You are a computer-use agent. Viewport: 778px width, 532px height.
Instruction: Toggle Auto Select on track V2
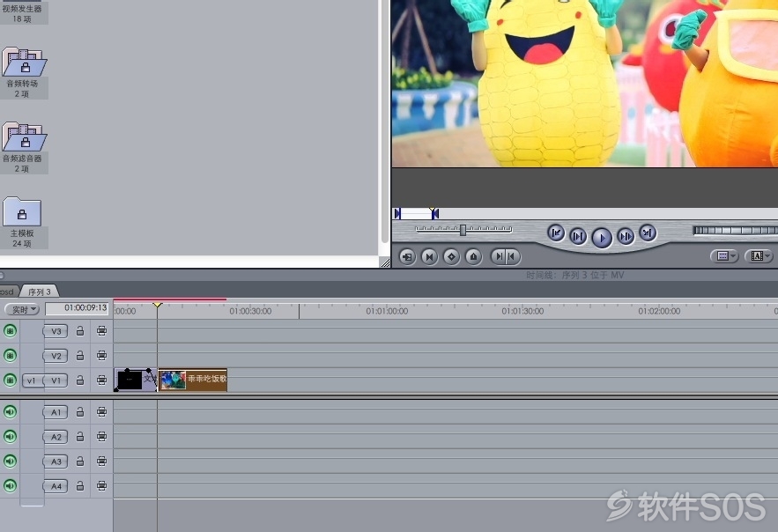pos(101,356)
